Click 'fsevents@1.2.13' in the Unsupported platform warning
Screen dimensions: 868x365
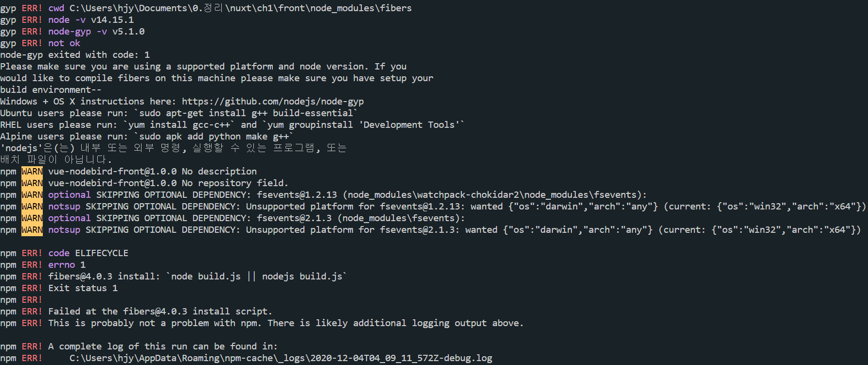tap(420, 207)
